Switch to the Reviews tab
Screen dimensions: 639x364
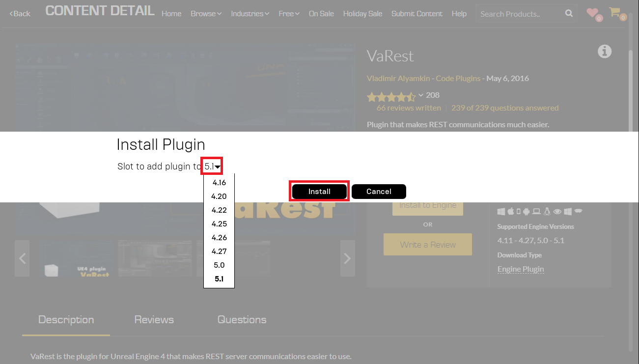click(x=154, y=319)
